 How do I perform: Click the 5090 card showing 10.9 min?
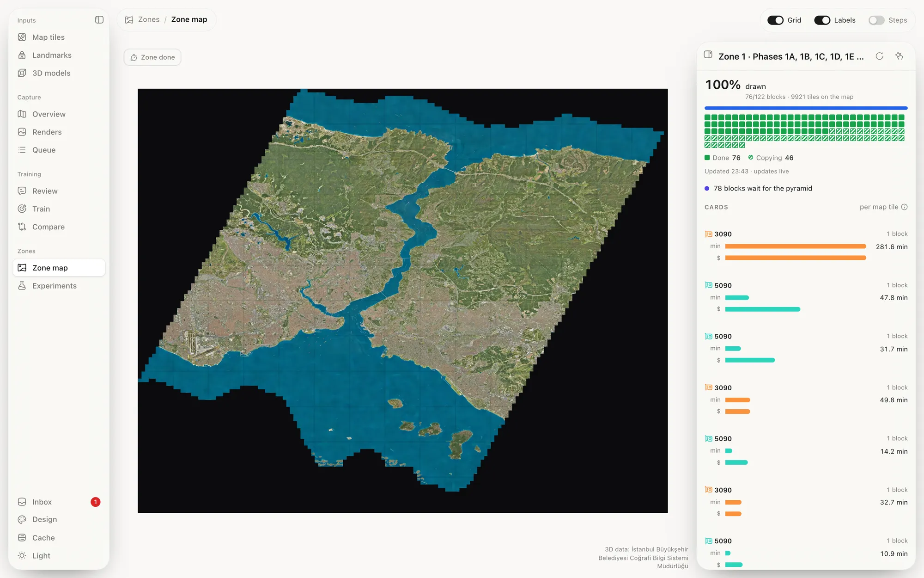(x=806, y=553)
